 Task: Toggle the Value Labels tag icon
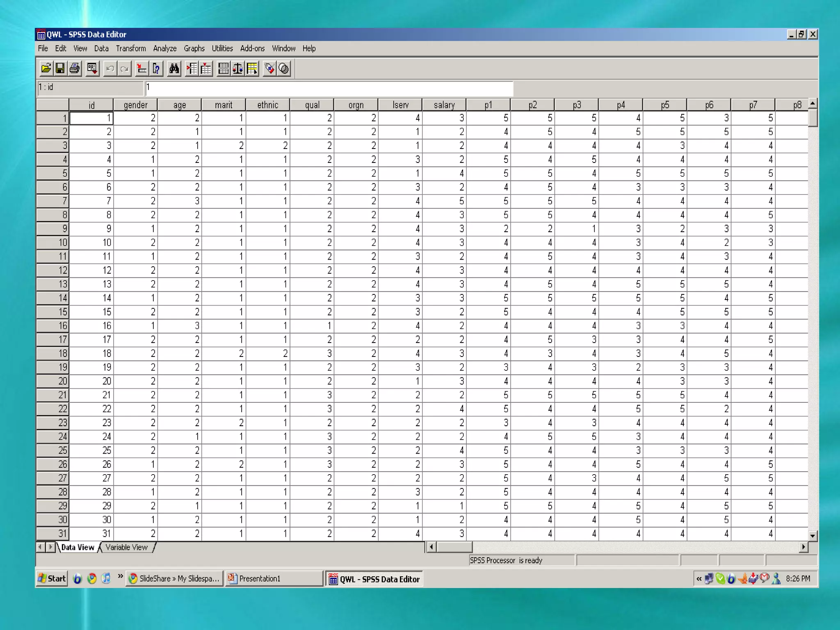(x=269, y=68)
